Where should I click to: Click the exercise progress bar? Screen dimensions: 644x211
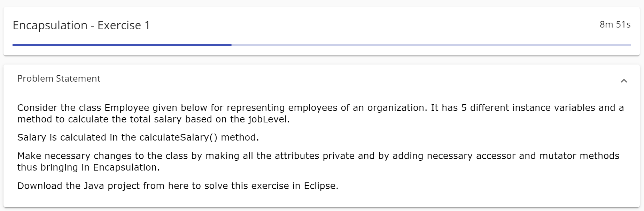click(x=321, y=45)
